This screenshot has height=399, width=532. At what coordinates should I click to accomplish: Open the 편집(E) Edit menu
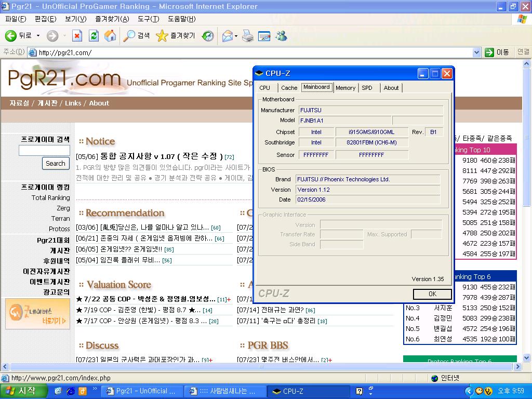tap(46, 19)
